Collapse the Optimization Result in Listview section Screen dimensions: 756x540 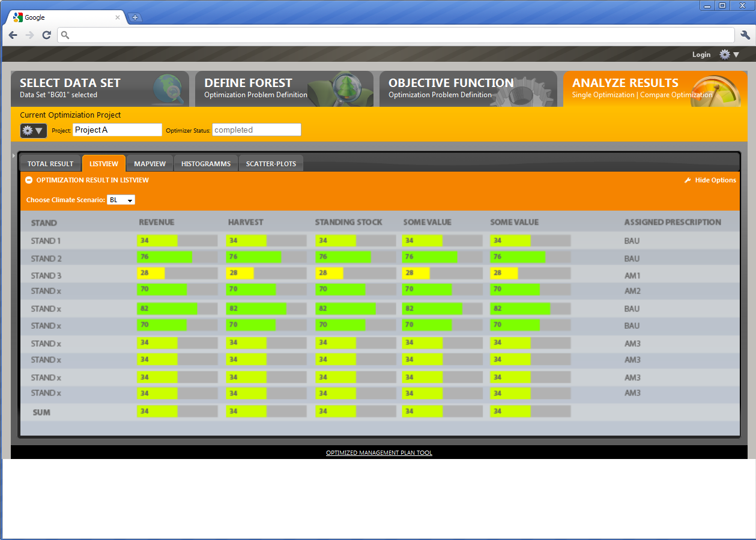click(x=29, y=180)
